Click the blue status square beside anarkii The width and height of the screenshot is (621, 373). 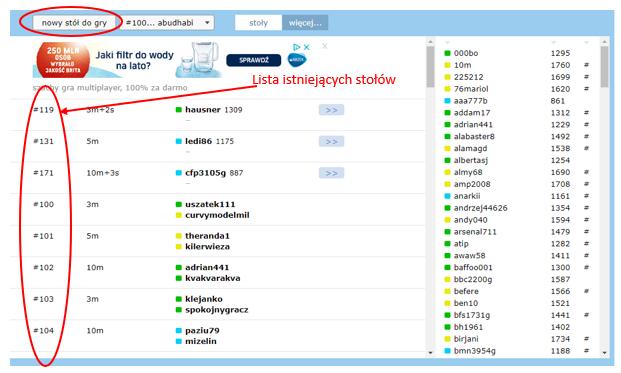click(x=447, y=196)
